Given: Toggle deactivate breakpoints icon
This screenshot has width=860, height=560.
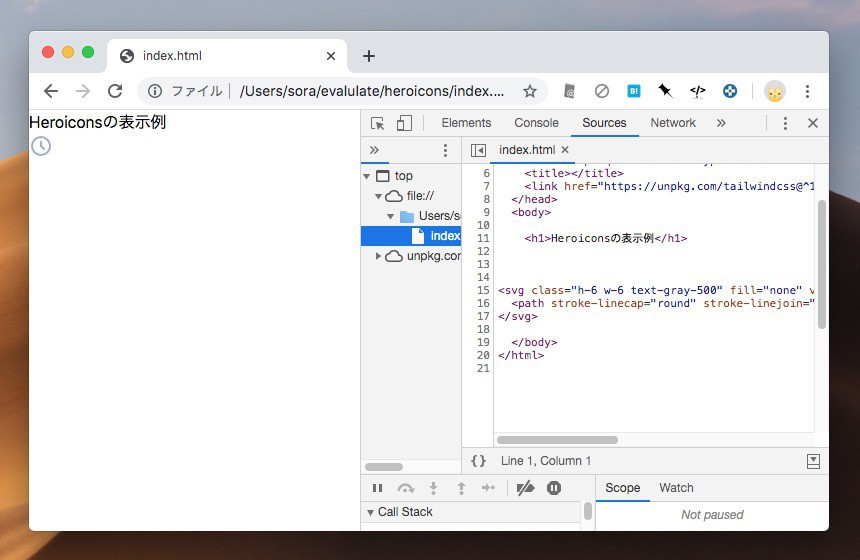Looking at the screenshot, I should point(525,488).
